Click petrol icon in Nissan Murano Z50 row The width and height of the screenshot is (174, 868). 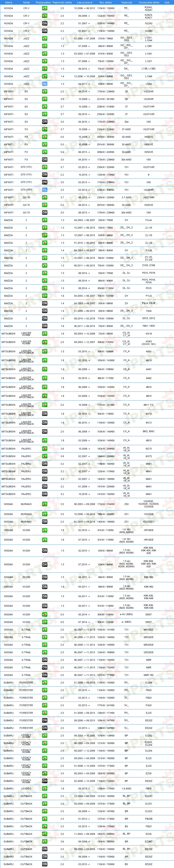(x=45, y=504)
